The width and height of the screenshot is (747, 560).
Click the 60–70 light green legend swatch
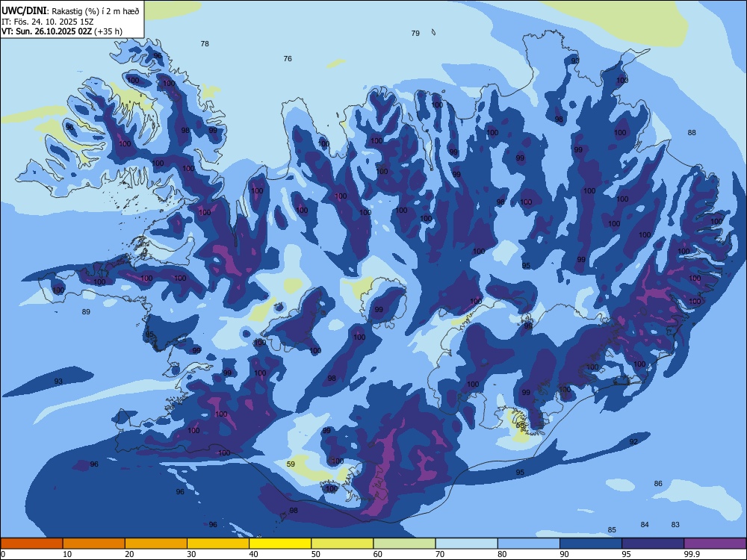[x=404, y=544]
